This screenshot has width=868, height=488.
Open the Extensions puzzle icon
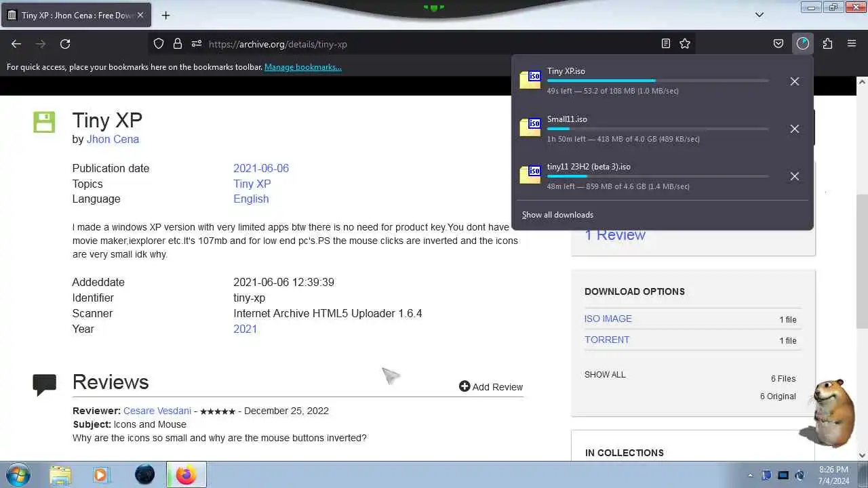(827, 43)
